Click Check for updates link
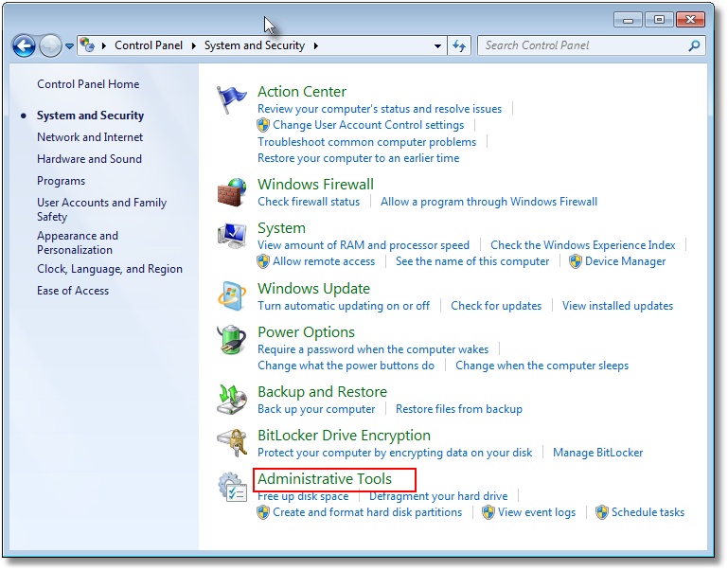This screenshot has width=728, height=571. 496,306
